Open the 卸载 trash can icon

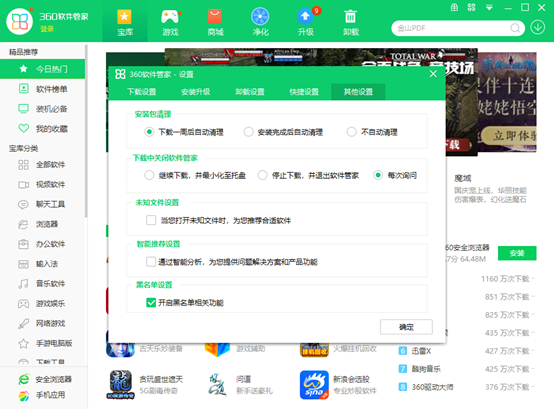tap(351, 22)
